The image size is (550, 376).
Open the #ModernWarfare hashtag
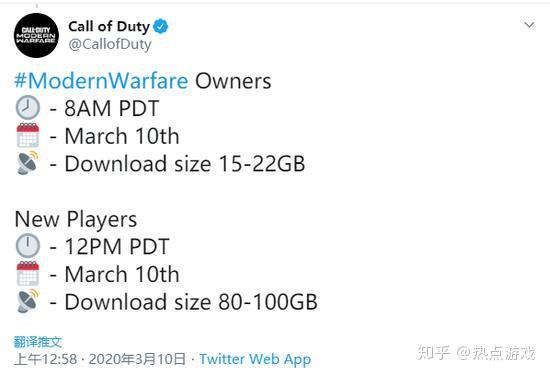(x=101, y=81)
